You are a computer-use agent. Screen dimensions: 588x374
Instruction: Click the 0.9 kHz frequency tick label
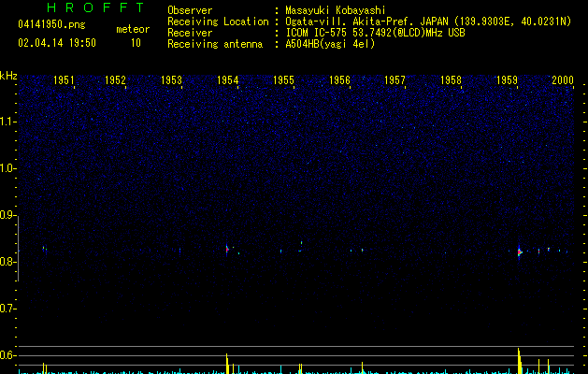(x=7, y=215)
